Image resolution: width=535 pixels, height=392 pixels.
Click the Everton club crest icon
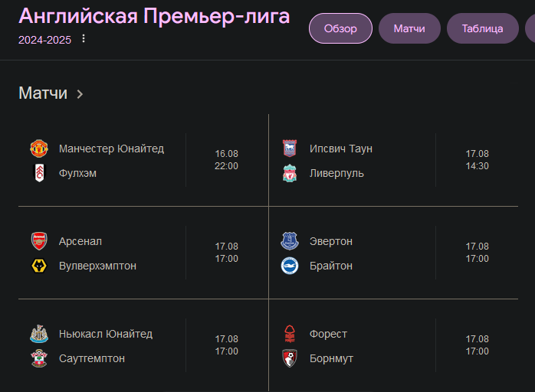point(290,241)
